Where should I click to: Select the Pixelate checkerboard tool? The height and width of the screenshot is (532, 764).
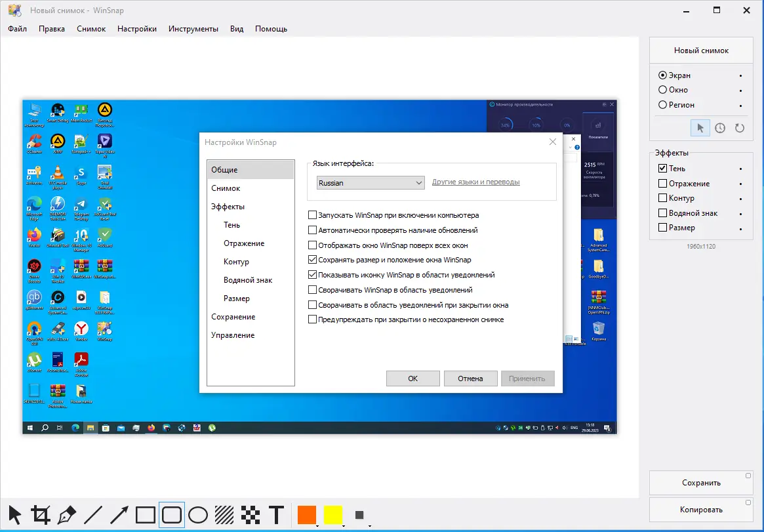[251, 514]
